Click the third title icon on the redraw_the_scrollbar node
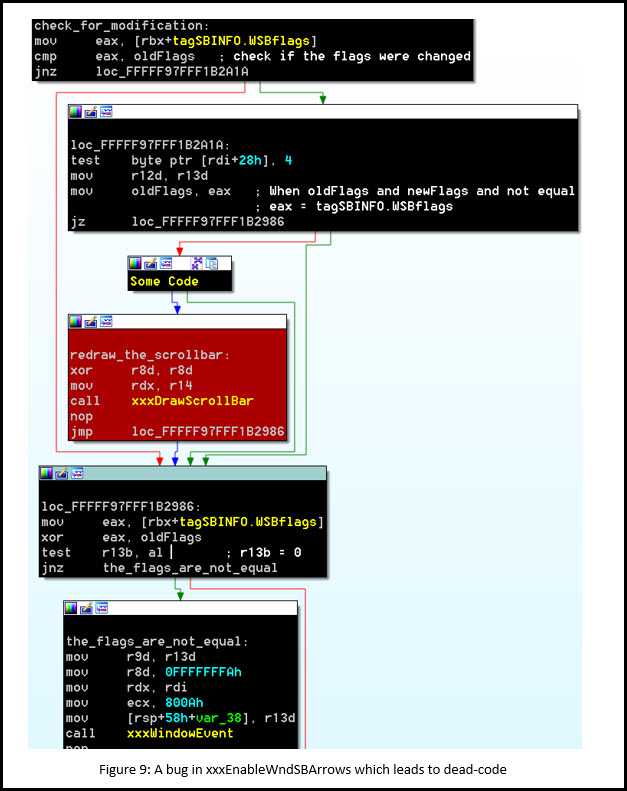627x791 pixels. coord(105,321)
